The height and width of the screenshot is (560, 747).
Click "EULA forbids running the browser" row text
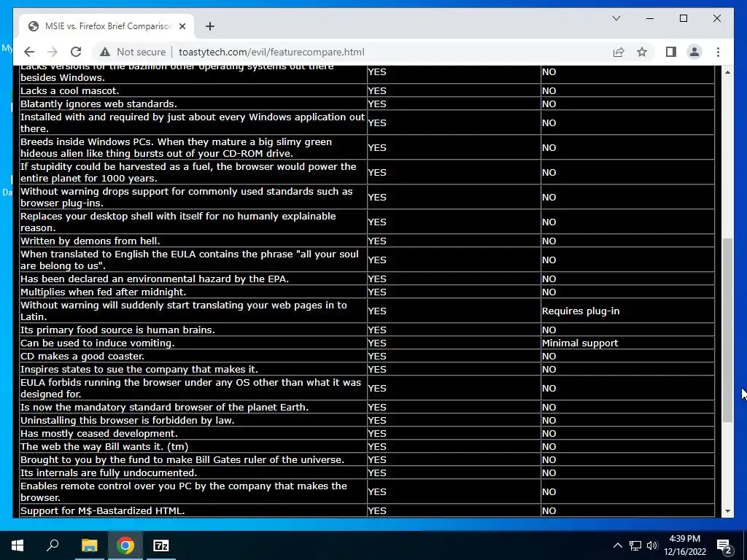coord(190,388)
